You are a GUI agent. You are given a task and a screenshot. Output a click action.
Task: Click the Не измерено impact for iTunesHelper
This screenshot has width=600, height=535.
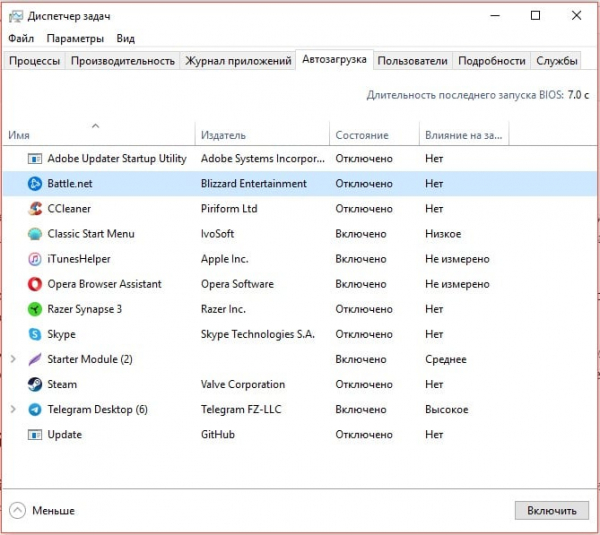(457, 259)
